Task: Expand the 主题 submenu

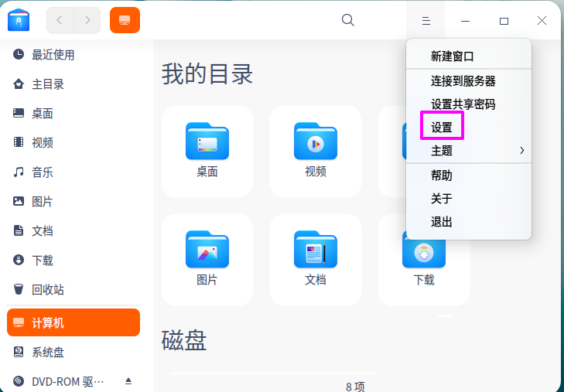Action: click(469, 151)
